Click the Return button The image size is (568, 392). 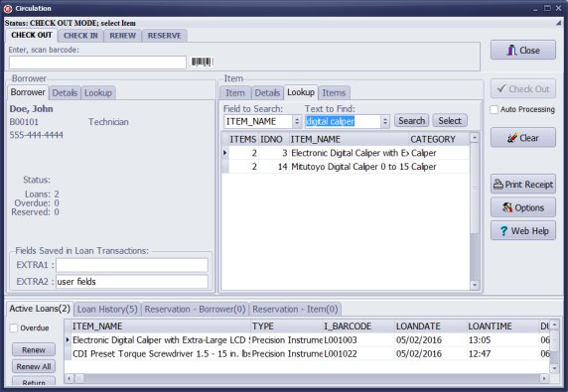click(x=34, y=382)
